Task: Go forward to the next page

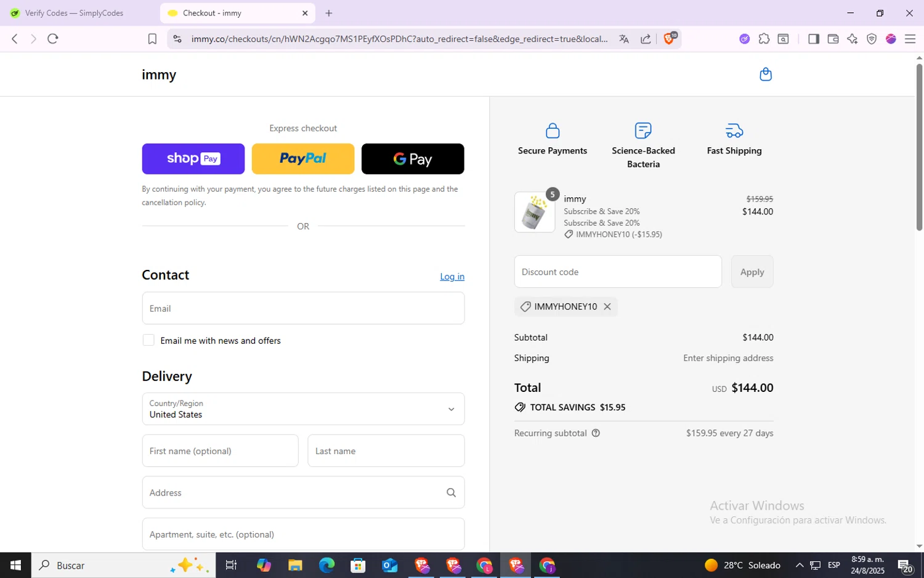Action: (x=33, y=39)
